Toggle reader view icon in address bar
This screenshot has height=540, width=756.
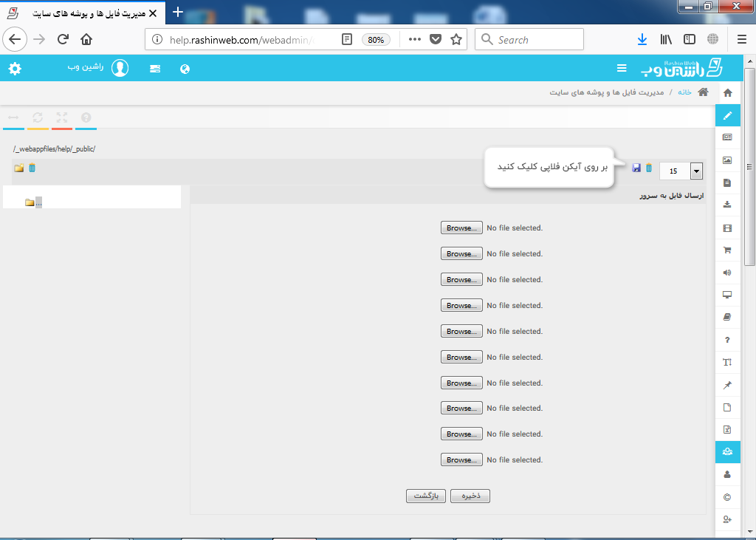[347, 40]
